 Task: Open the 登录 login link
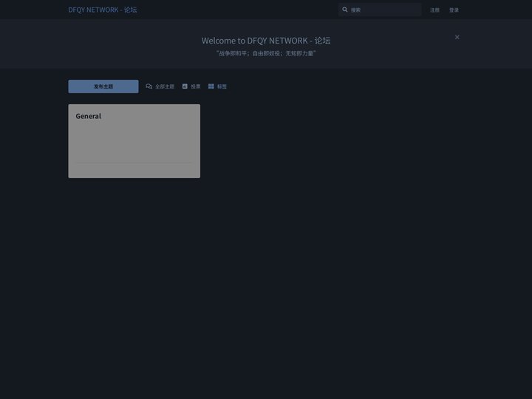[x=454, y=10]
